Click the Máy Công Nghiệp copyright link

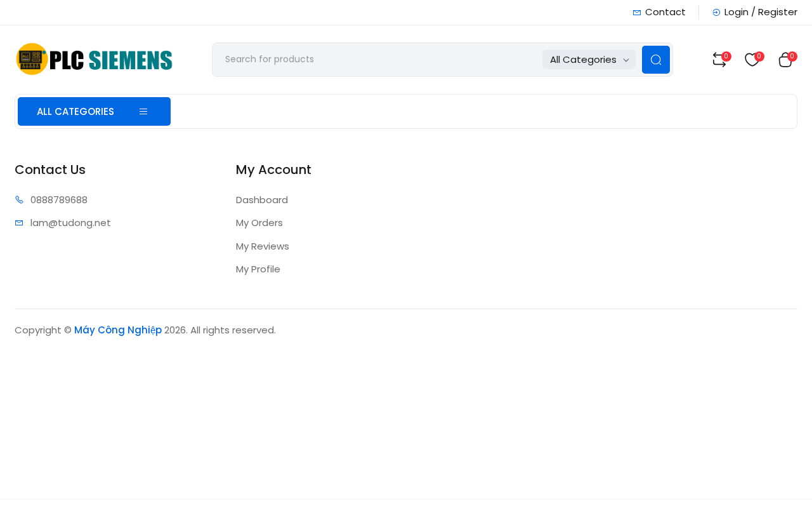[x=118, y=330]
